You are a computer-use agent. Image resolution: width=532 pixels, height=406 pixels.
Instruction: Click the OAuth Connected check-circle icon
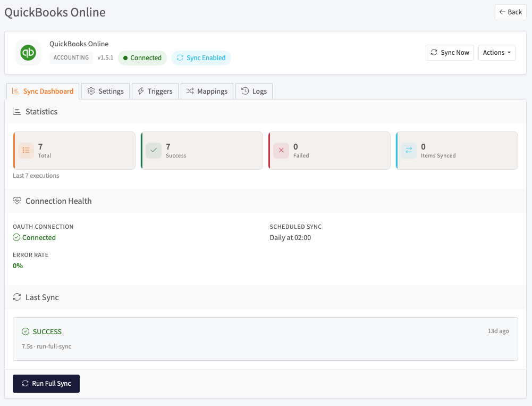[x=16, y=237]
